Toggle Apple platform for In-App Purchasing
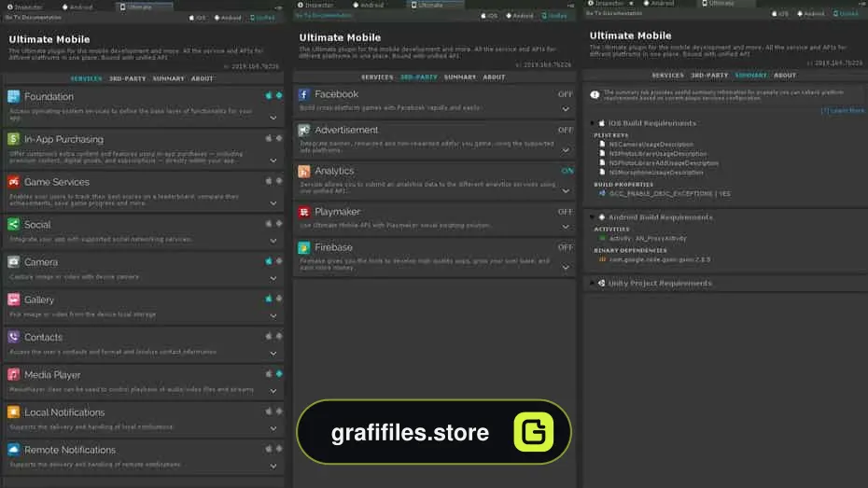The image size is (868, 488). click(x=269, y=138)
